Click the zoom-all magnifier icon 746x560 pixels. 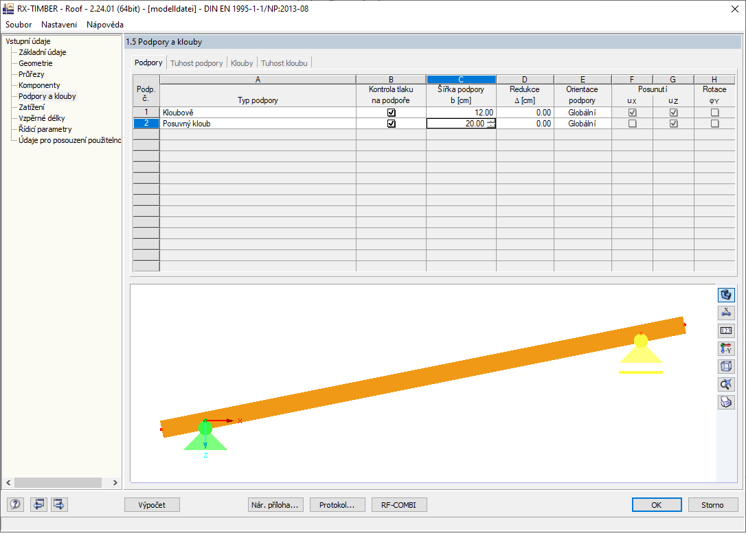[x=726, y=384]
